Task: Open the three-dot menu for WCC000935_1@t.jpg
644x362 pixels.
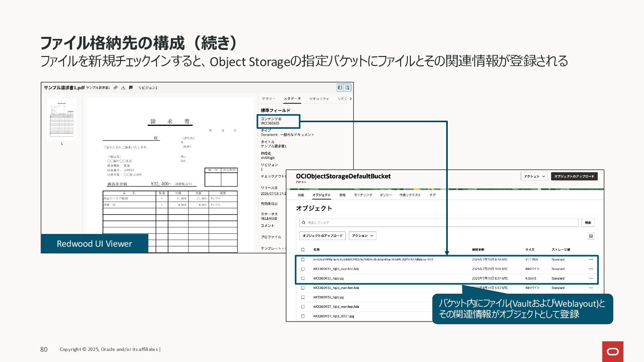Action: (x=591, y=279)
